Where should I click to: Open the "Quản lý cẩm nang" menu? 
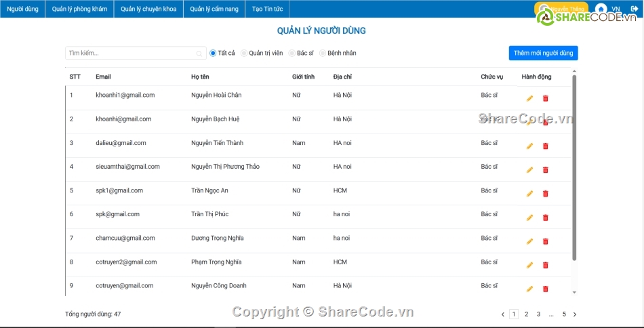(x=214, y=9)
